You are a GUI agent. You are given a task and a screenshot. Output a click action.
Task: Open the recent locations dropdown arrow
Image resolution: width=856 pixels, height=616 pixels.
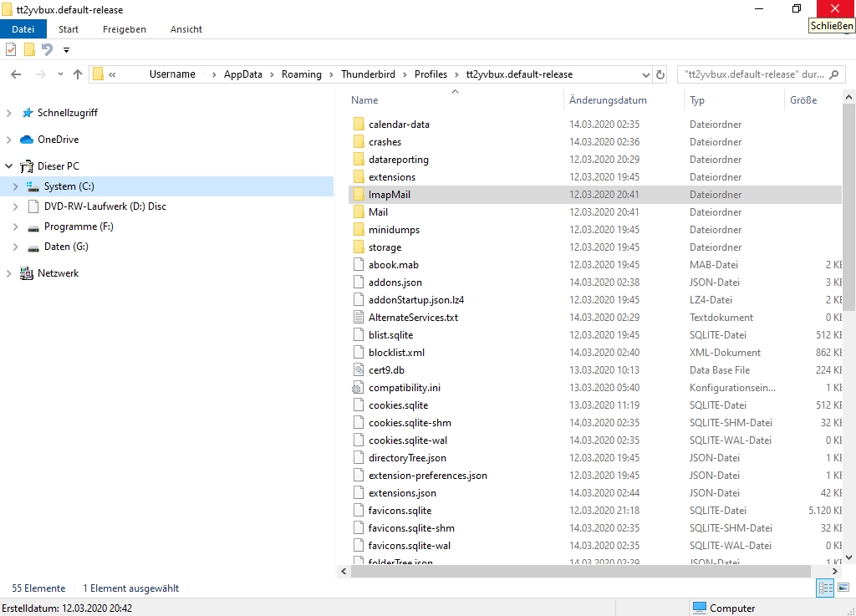60,74
